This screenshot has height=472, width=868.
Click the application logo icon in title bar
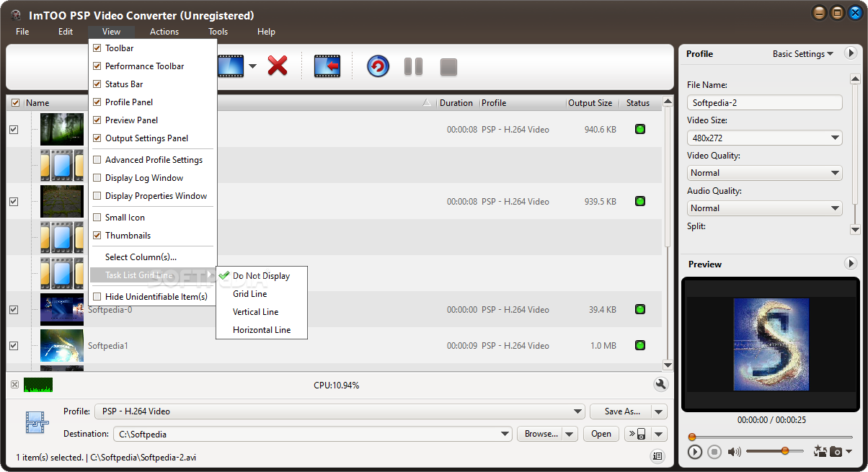[16, 15]
